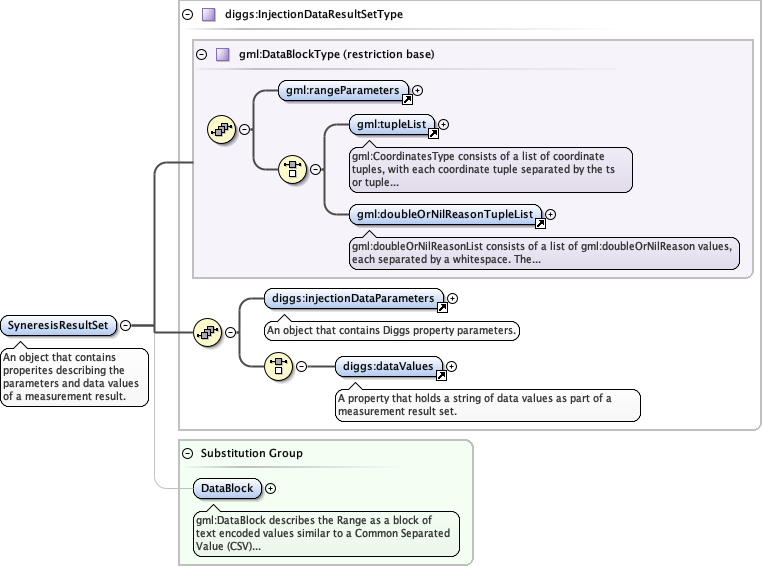
Task: Expand the gml:rangeParameters node
Action: tap(418, 90)
